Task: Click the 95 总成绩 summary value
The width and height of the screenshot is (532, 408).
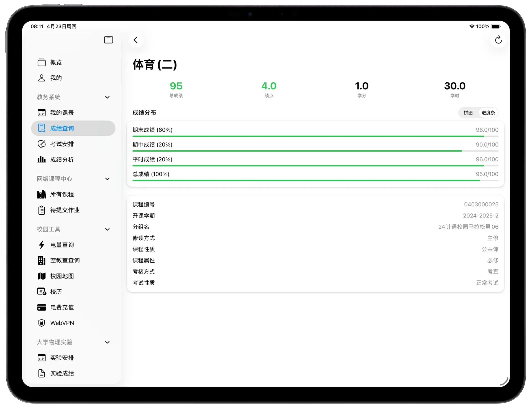Action: coord(176,86)
